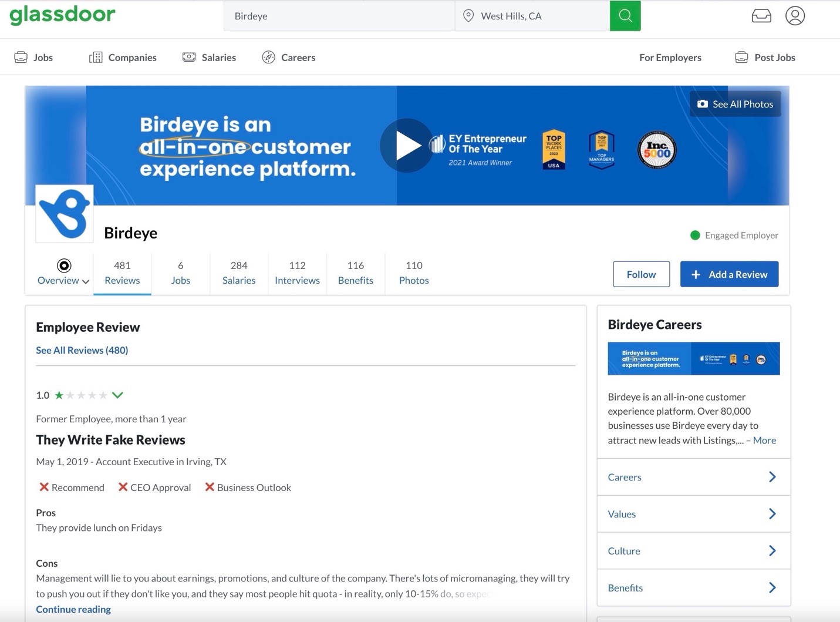The width and height of the screenshot is (840, 622).
Task: Expand the Careers section in Birdeye Careers panel
Action: (772, 477)
